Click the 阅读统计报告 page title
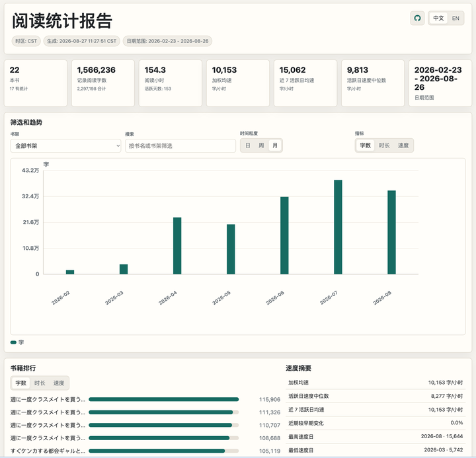 [62, 21]
